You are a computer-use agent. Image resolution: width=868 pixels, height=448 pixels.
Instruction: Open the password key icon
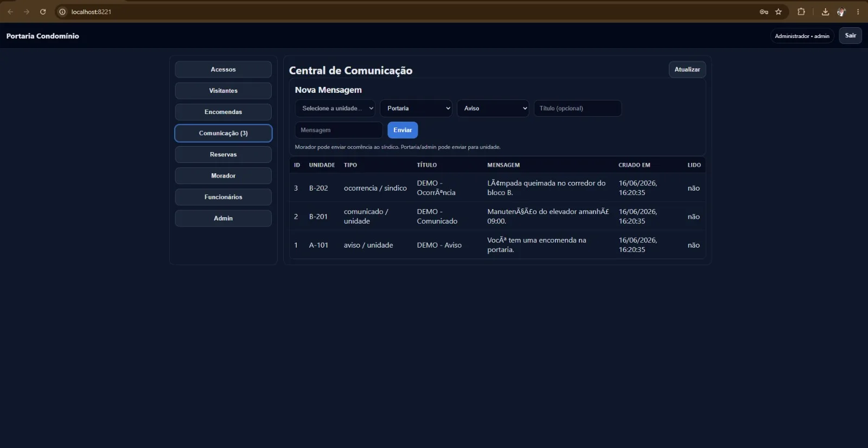pyautogui.click(x=764, y=11)
